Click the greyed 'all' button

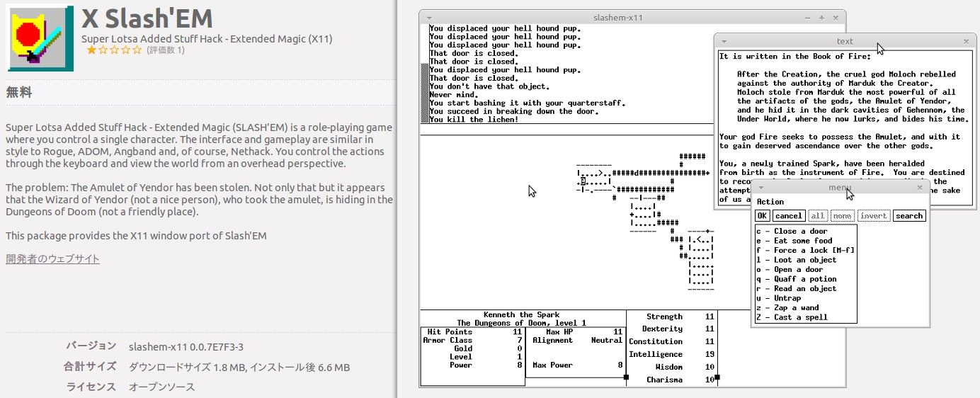point(817,216)
